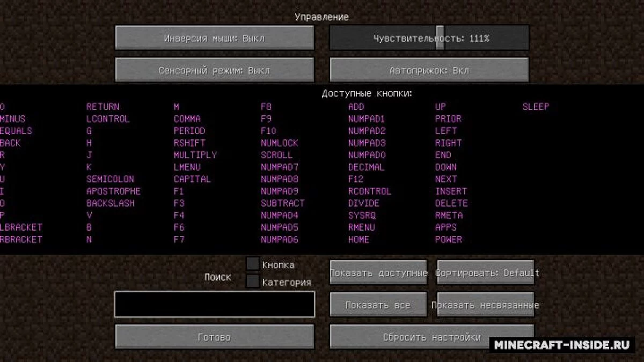Image resolution: width=644 pixels, height=362 pixels.
Task: Select the RMETA key entry
Action: (449, 216)
